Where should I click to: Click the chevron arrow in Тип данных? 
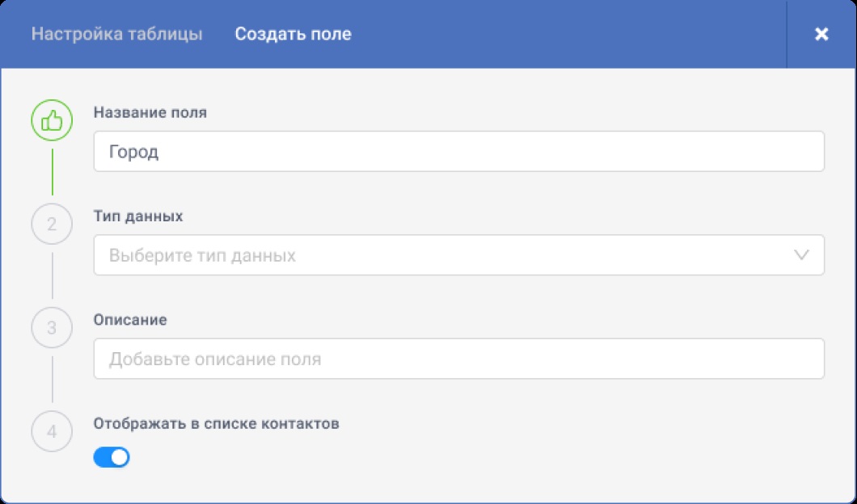pyautogui.click(x=801, y=255)
